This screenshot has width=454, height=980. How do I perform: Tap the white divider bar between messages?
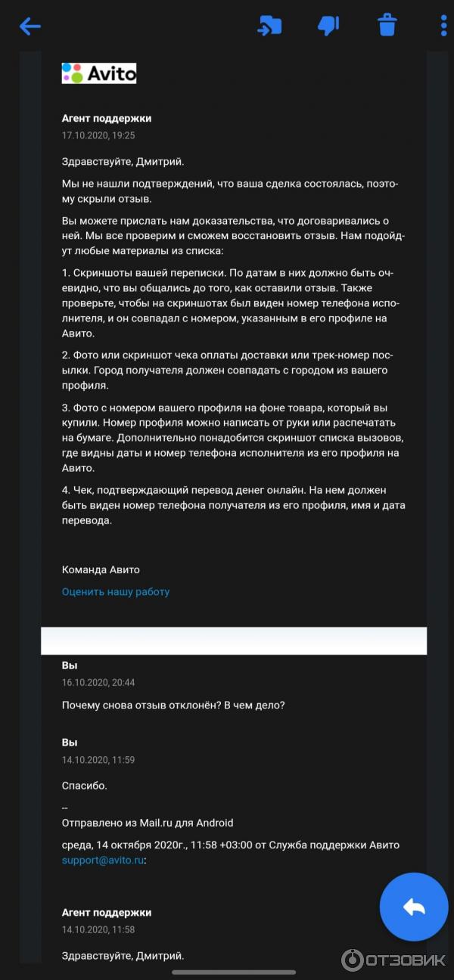click(x=234, y=640)
